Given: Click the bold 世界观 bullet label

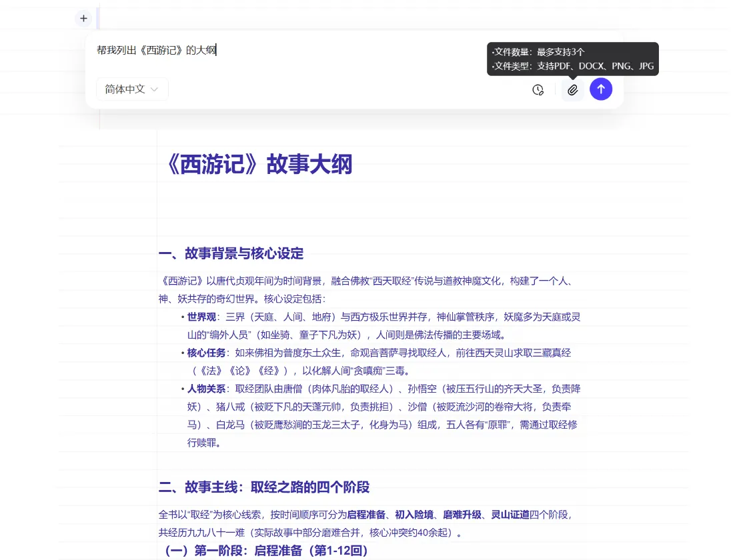Looking at the screenshot, I should point(201,317).
